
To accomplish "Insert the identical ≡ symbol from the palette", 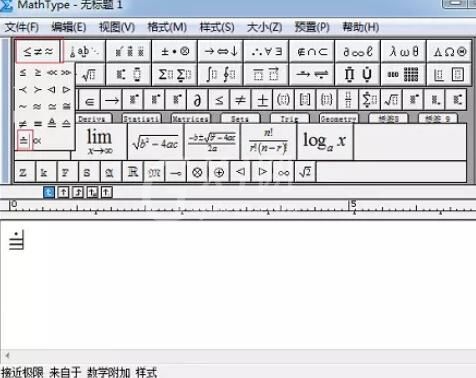I will pos(38,124).
